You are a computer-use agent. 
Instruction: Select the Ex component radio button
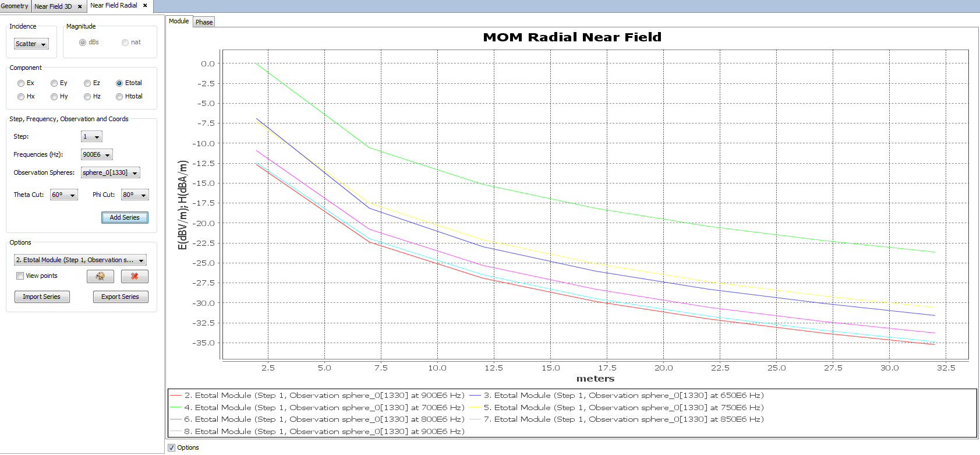[x=21, y=83]
